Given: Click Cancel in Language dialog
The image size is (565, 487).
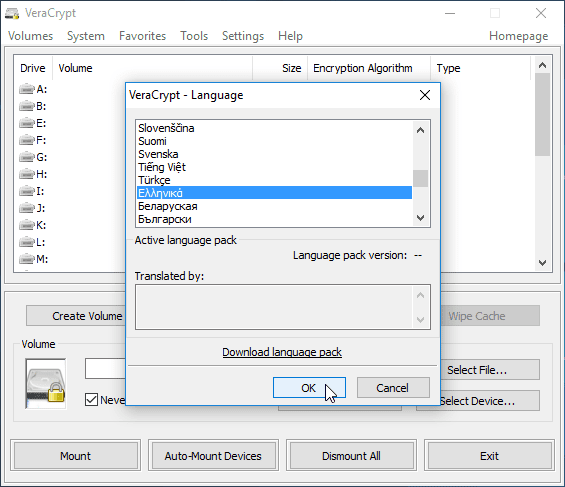Looking at the screenshot, I should click(393, 388).
